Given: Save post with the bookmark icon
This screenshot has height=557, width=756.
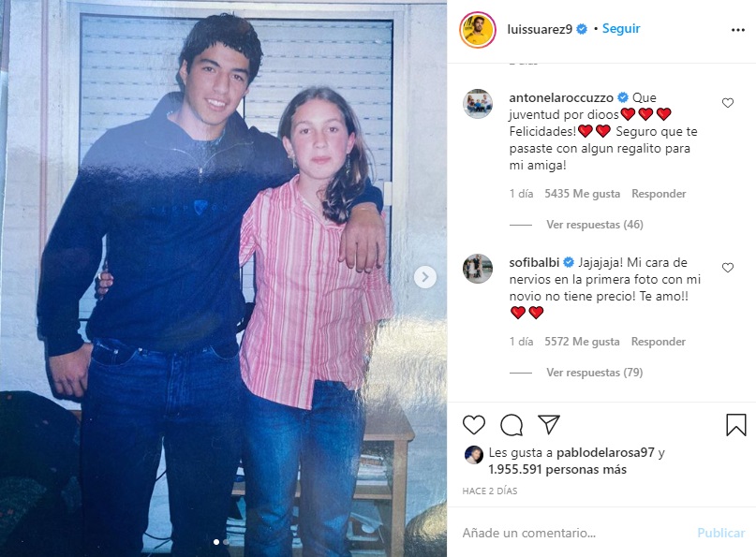Looking at the screenshot, I should tap(735, 424).
